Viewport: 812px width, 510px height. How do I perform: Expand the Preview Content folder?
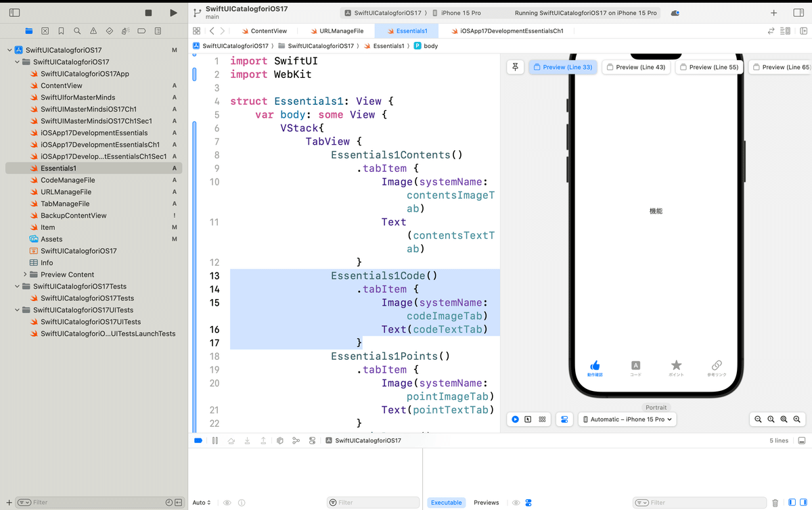pos(25,275)
